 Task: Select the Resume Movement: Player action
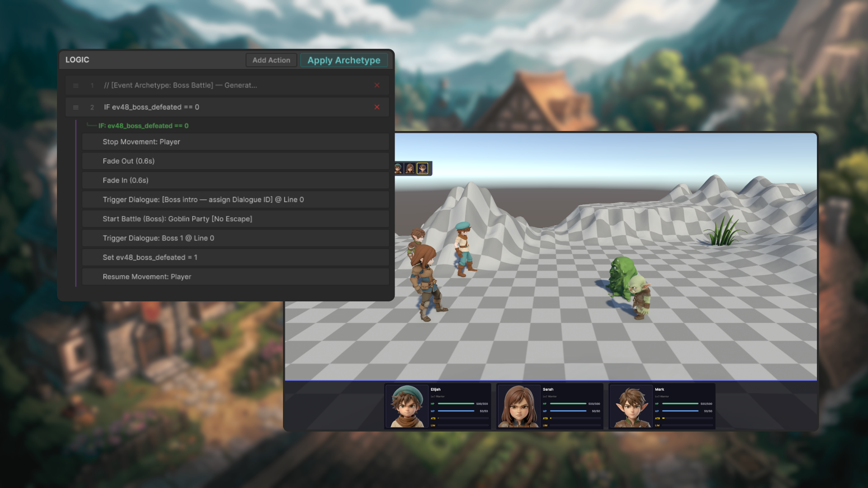(236, 277)
